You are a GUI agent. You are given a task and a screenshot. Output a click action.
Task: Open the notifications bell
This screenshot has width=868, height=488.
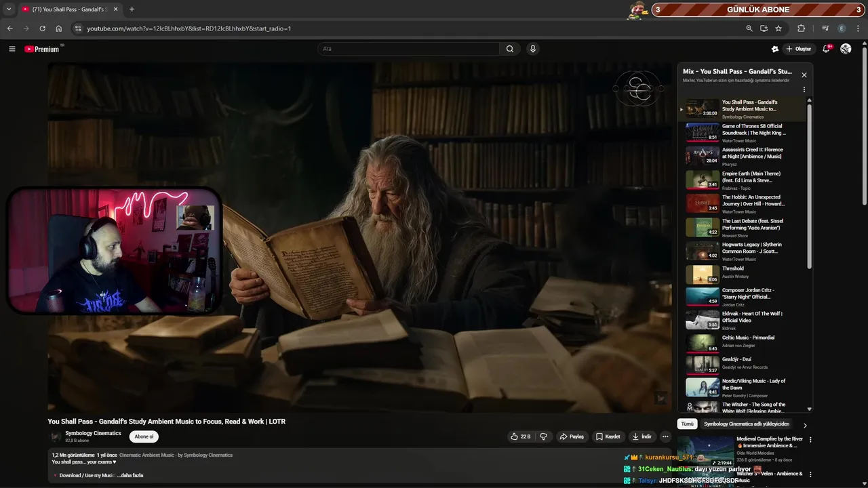(x=827, y=49)
